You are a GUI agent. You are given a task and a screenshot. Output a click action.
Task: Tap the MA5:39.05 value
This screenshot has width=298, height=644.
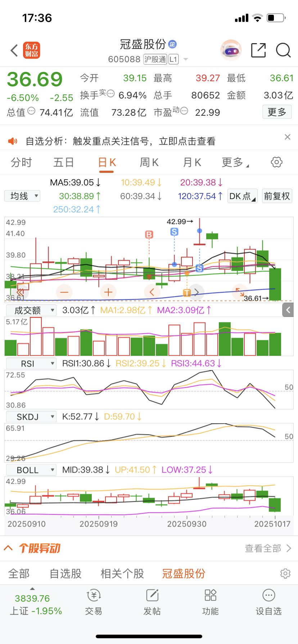tap(75, 182)
